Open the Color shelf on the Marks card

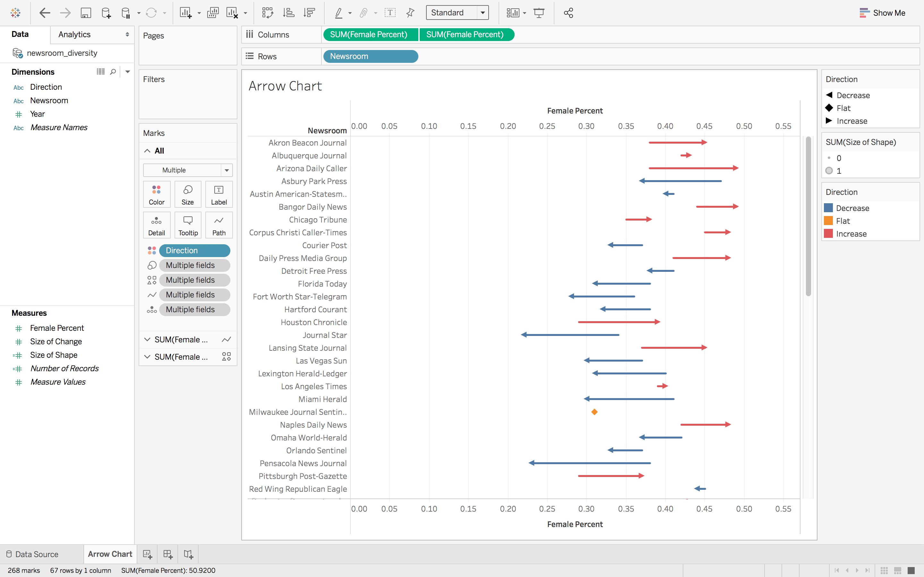pos(157,194)
